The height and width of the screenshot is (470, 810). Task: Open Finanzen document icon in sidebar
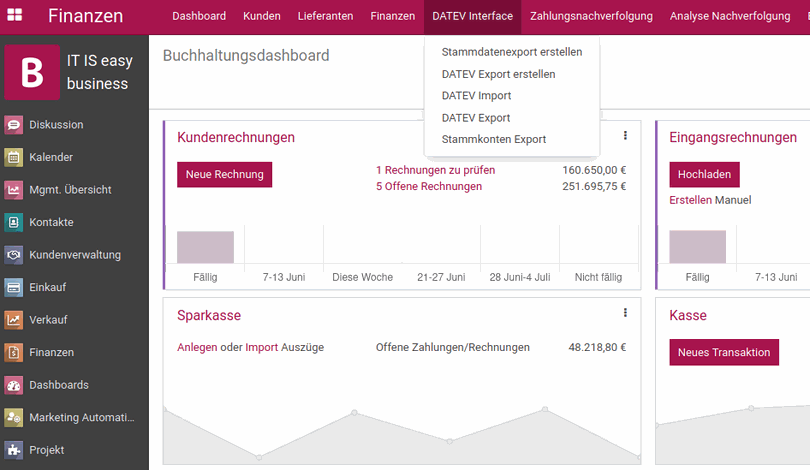pyautogui.click(x=13, y=353)
